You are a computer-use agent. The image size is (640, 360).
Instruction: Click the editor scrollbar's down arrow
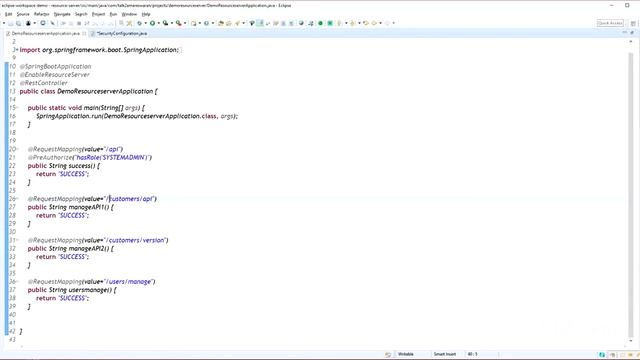point(631,340)
